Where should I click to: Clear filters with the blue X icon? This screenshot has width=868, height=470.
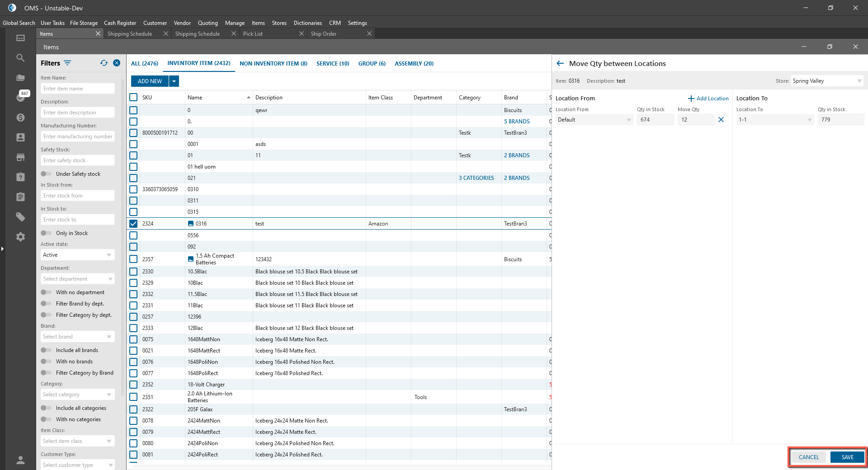point(117,63)
